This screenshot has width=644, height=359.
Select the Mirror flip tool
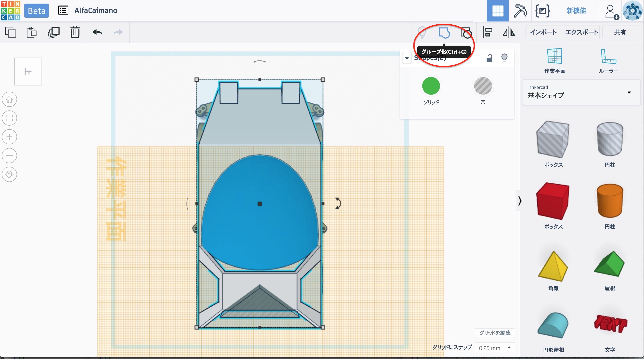tap(509, 32)
